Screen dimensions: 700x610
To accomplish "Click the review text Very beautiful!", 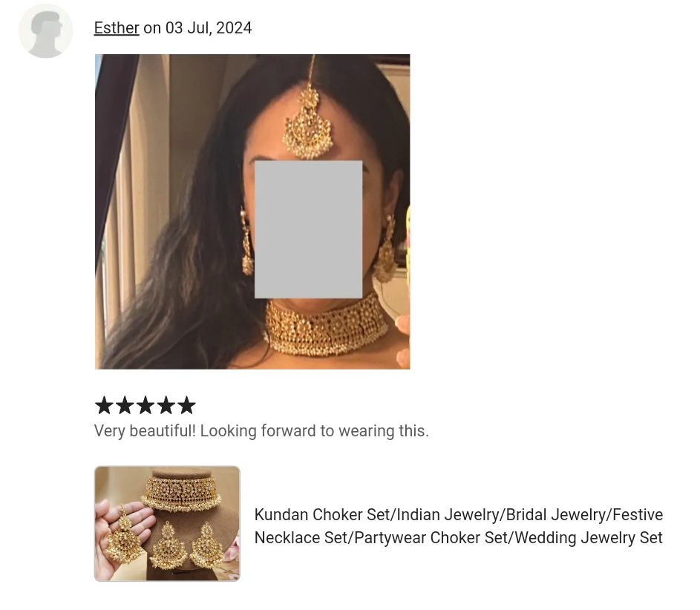I will [145, 430].
